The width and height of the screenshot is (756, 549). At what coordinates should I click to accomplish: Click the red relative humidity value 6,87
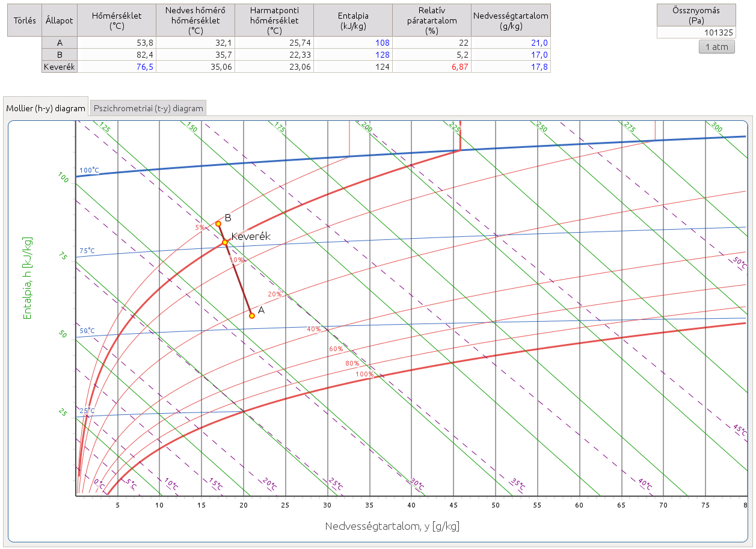click(x=432, y=67)
